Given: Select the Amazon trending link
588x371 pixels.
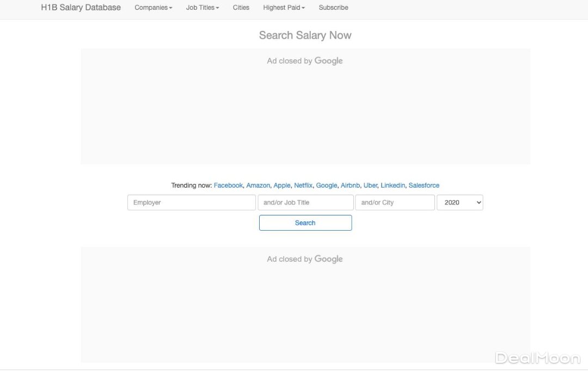Looking at the screenshot, I should coord(258,185).
